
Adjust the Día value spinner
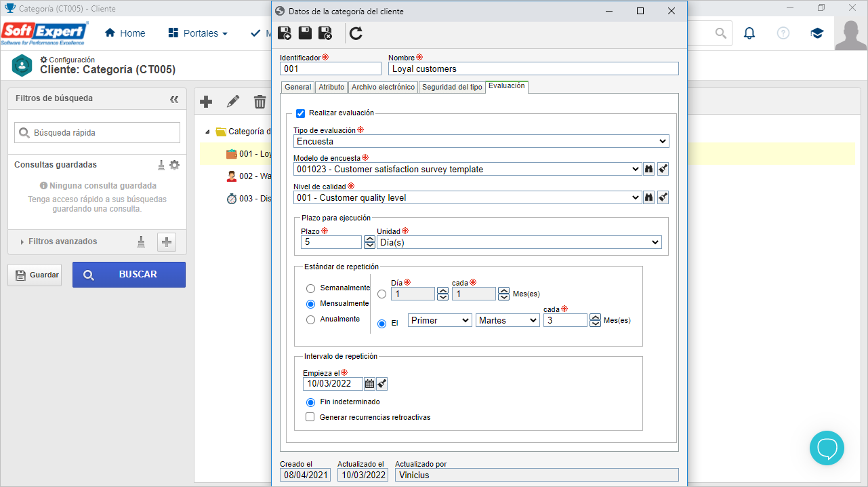click(x=442, y=294)
